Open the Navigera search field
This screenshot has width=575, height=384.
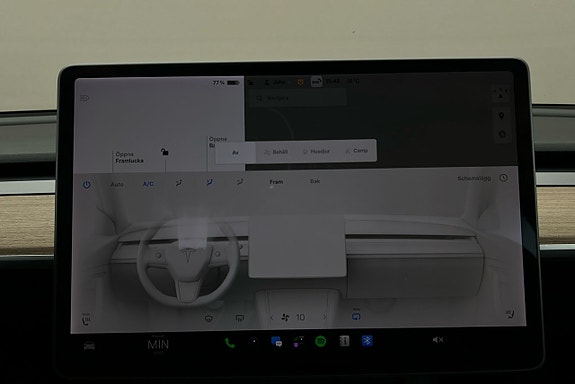[298, 98]
